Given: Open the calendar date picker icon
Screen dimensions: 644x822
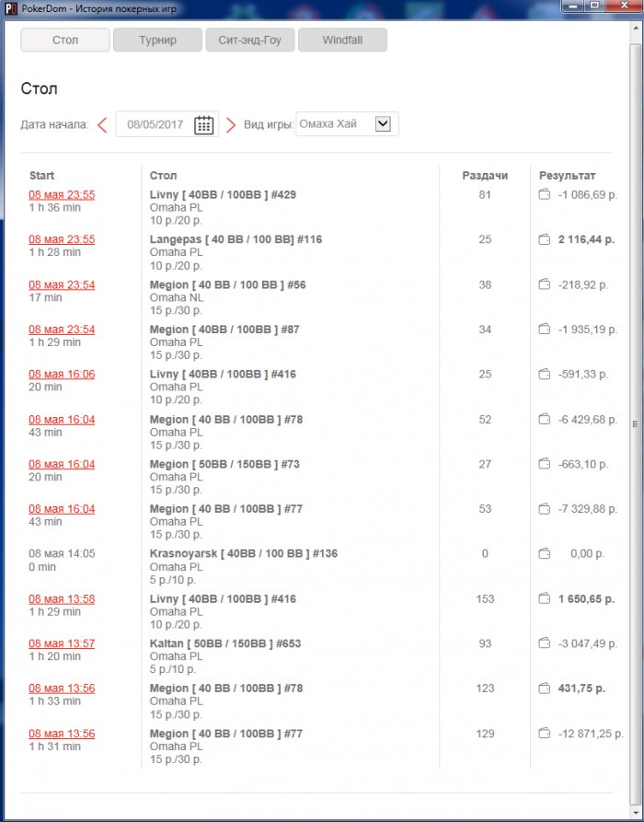Looking at the screenshot, I should coord(203,125).
